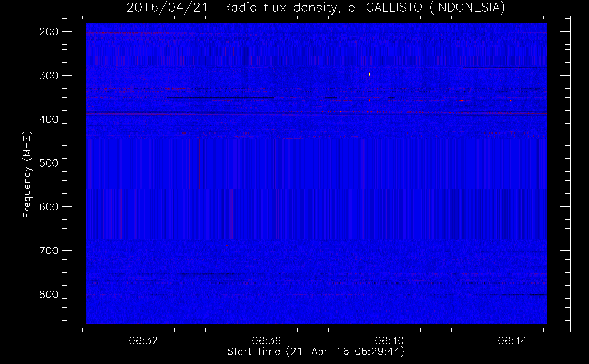Viewport: 589px width, 364px height.
Task: Click the 06:44 time tick label
Action: click(x=513, y=341)
